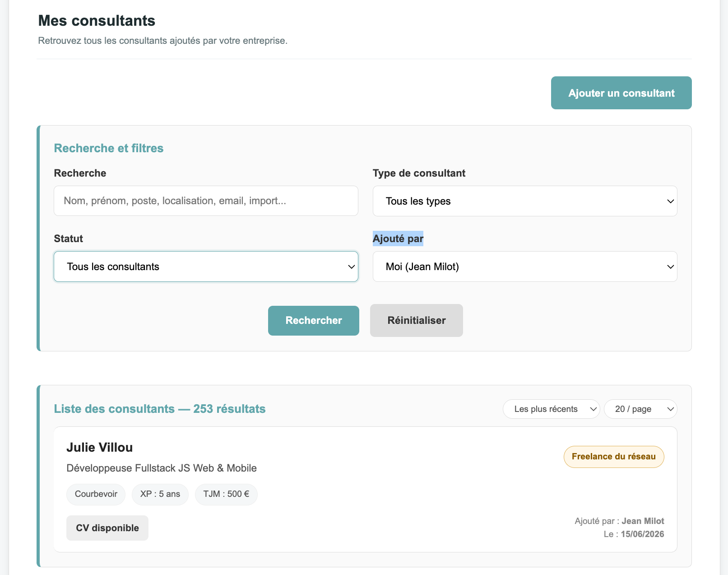728x575 pixels.
Task: Select the Julie Villou consultant name
Action: point(100,448)
